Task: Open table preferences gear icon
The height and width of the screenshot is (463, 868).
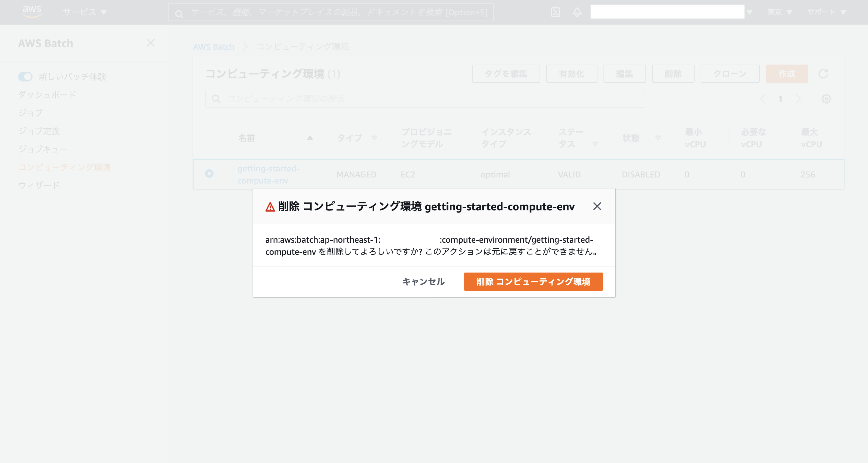Action: [x=826, y=99]
